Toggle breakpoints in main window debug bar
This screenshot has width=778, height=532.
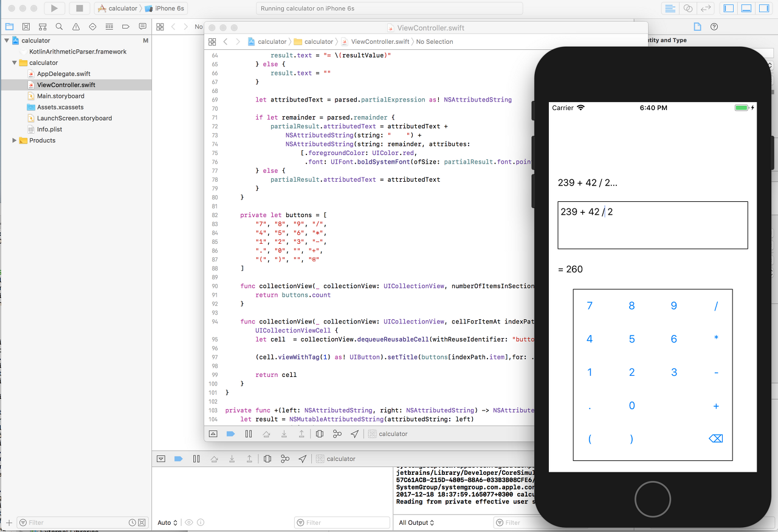178,459
